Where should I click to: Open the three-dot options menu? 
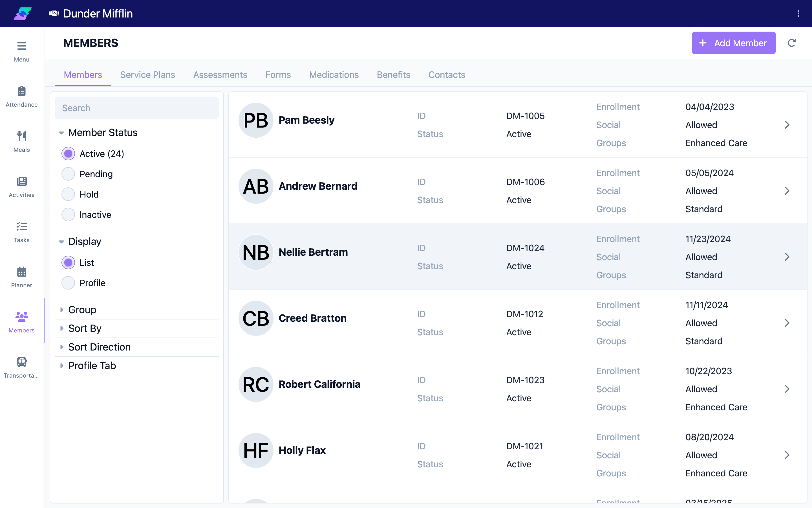(x=798, y=14)
